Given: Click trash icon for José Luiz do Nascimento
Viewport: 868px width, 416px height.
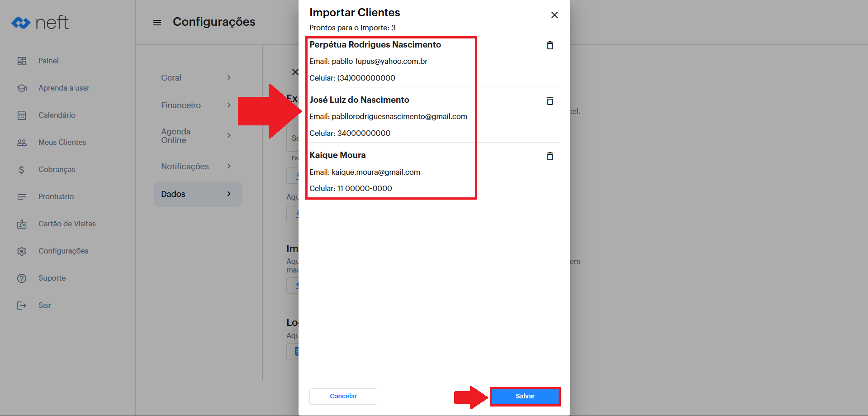Looking at the screenshot, I should pos(550,101).
